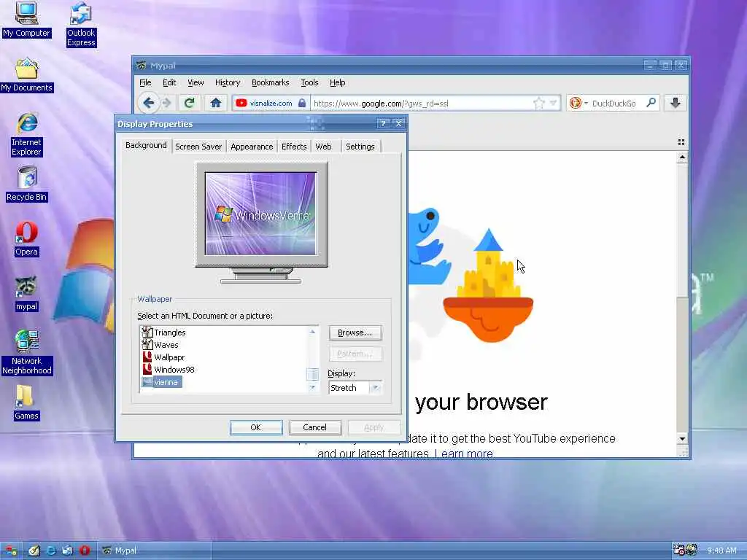Click the Mypal URL address field
Viewport: 747px width, 560px height.
pos(422,104)
